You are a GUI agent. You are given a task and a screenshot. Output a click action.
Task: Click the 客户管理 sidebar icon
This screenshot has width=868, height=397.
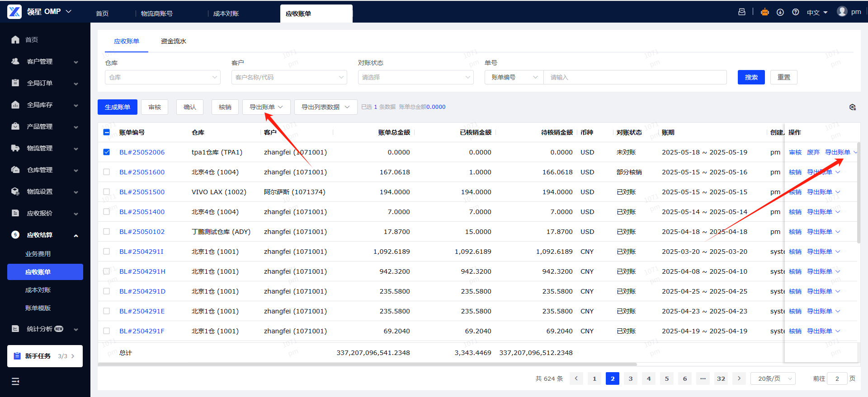[15, 61]
